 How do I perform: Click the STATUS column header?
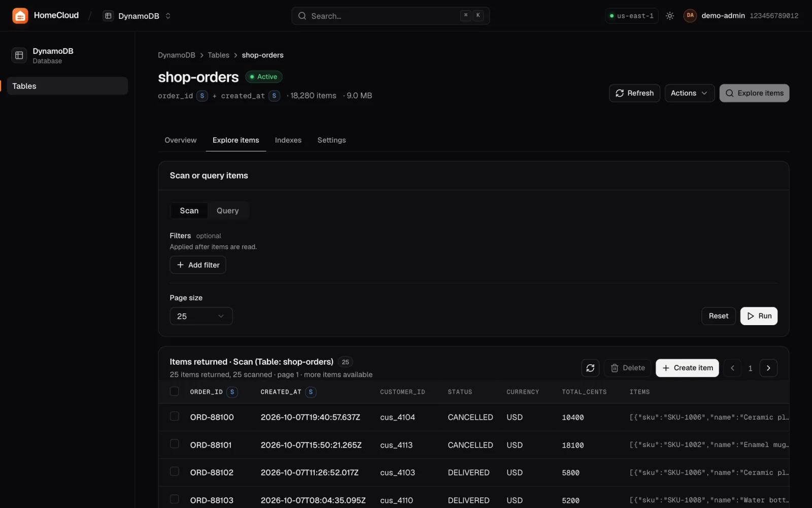point(460,392)
